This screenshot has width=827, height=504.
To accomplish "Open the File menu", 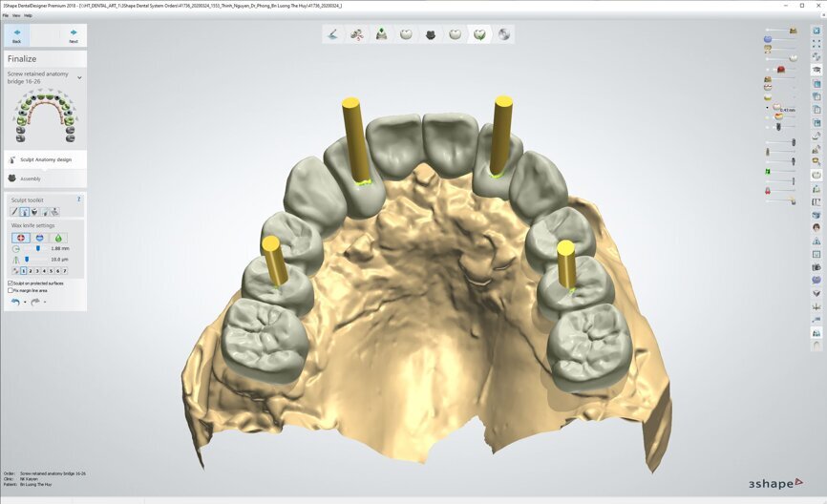I will point(6,15).
